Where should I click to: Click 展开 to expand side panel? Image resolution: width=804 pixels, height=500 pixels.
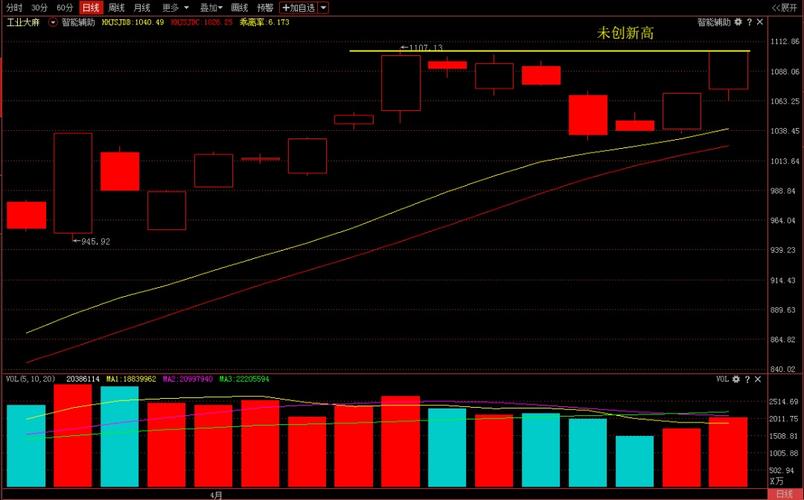click(783, 7)
